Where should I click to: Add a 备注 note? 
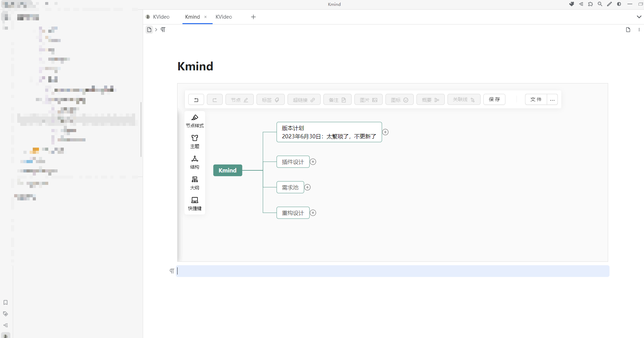(x=338, y=100)
